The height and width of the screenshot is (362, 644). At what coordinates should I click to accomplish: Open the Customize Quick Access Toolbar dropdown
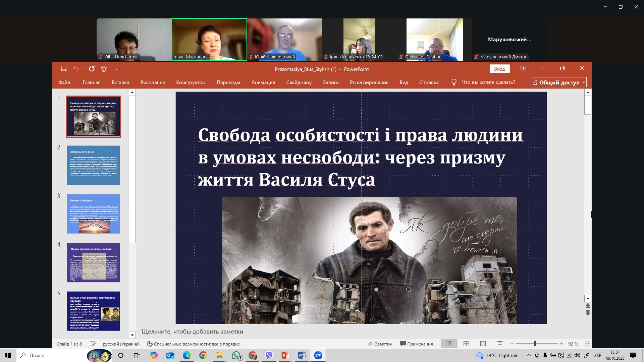116,69
